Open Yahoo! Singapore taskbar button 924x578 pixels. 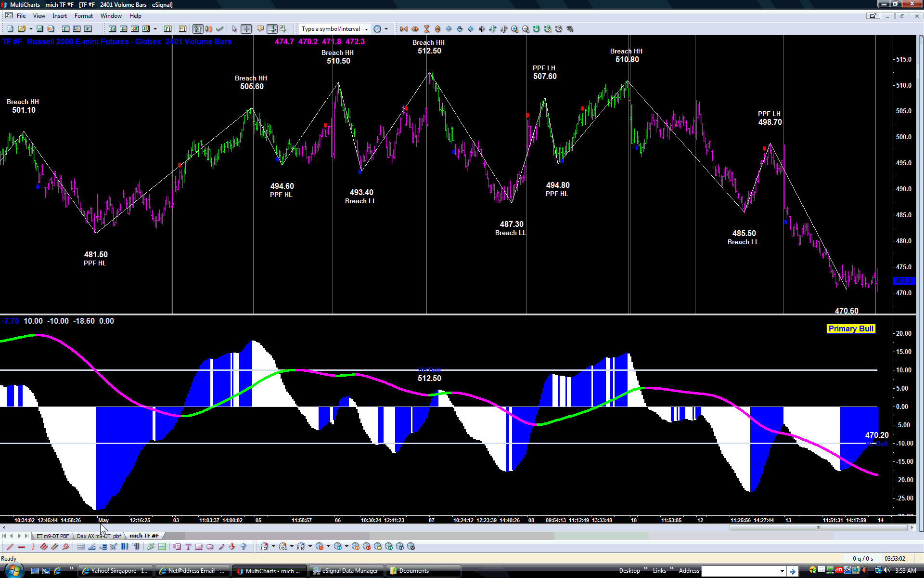[115, 571]
